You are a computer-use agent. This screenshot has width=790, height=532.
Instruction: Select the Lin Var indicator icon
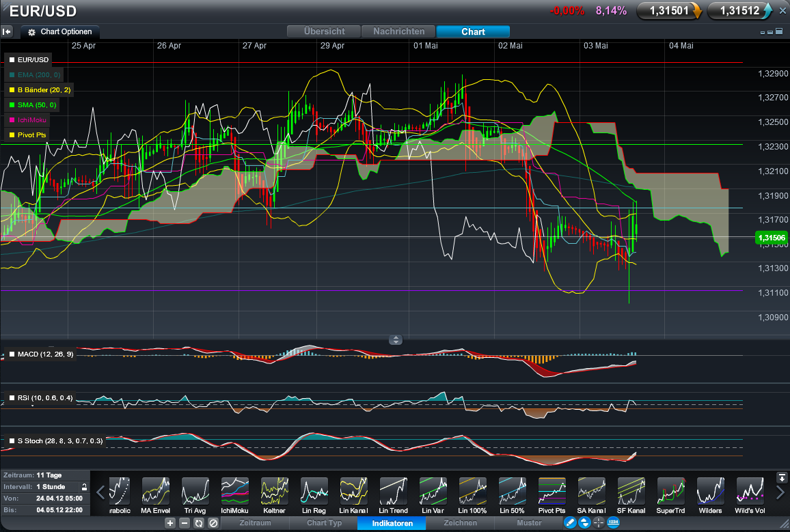pyautogui.click(x=433, y=491)
